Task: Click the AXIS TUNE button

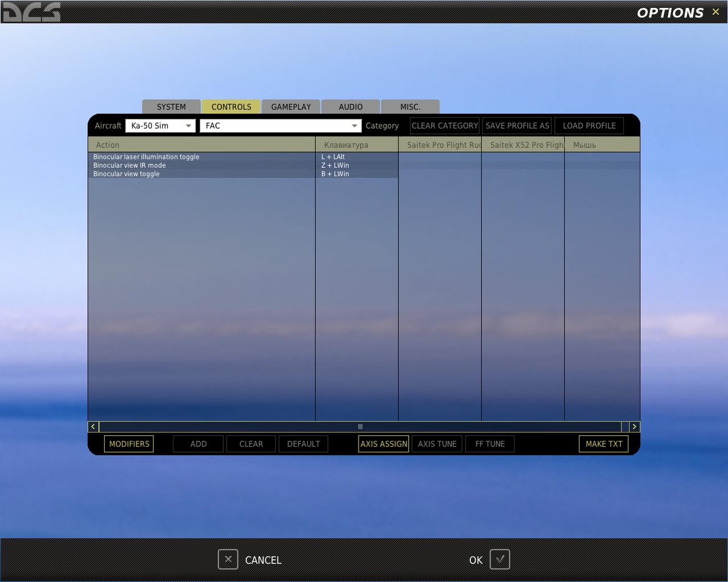Action: click(437, 444)
